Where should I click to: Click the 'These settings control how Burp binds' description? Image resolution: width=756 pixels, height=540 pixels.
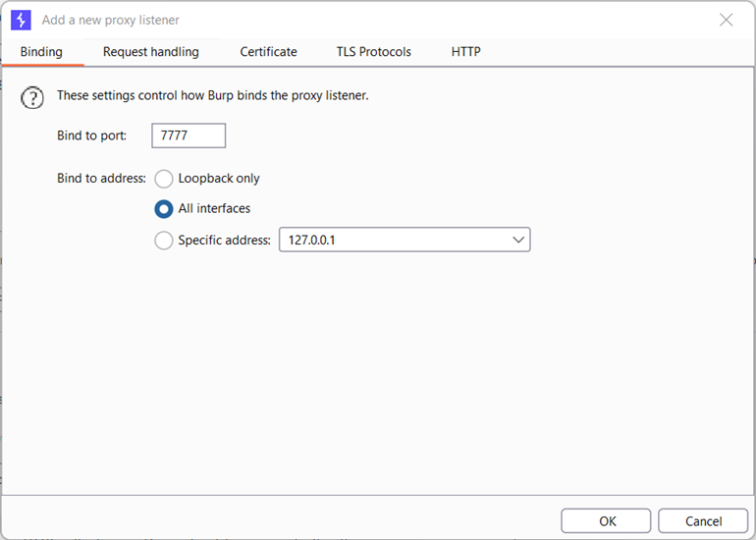213,95
